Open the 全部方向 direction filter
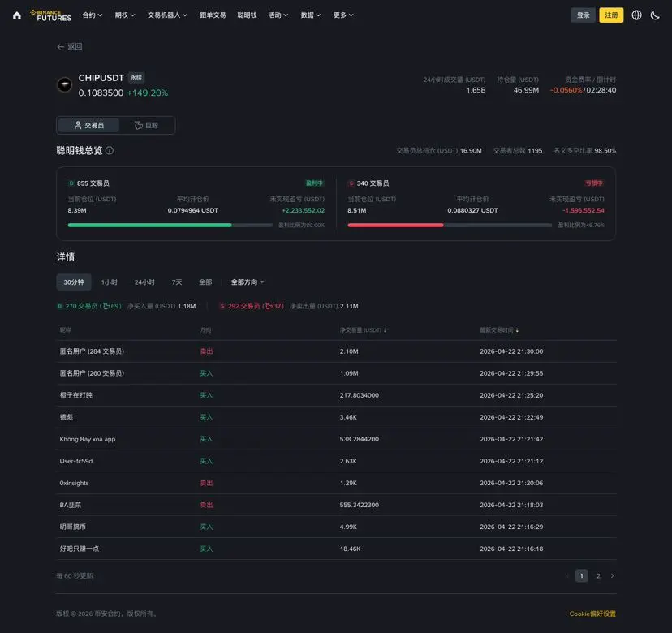This screenshot has width=672, height=633. (x=248, y=282)
